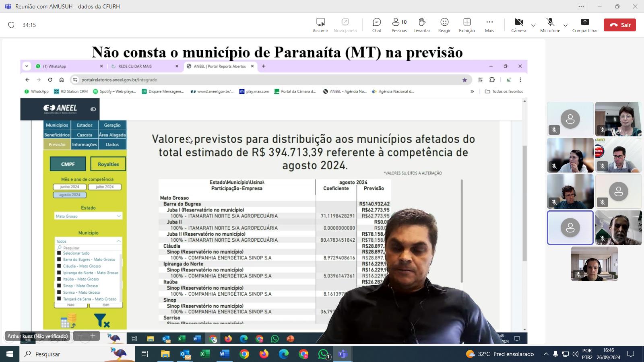644x362 pixels.
Task: Collapse the Município Todos dropdown
Action: (x=119, y=241)
